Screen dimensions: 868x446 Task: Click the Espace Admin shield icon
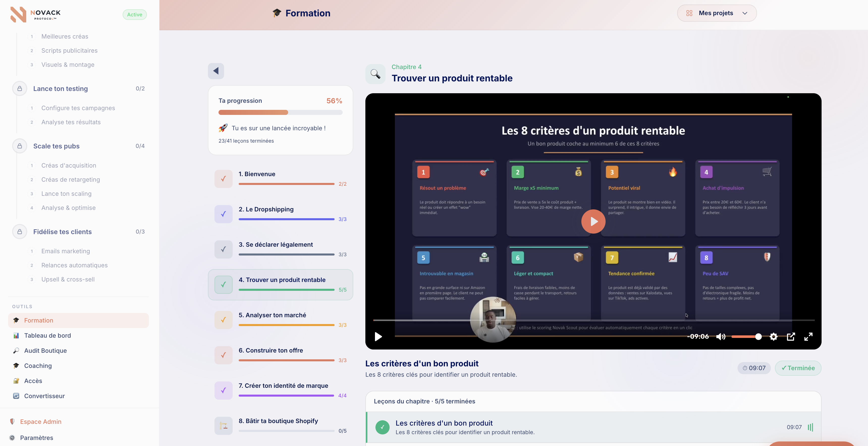pyautogui.click(x=12, y=421)
